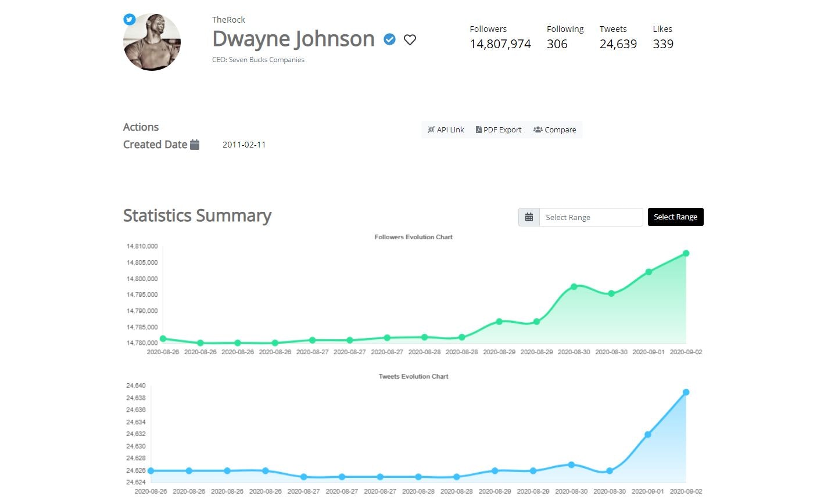Click the PDF Export document icon

[x=479, y=129]
